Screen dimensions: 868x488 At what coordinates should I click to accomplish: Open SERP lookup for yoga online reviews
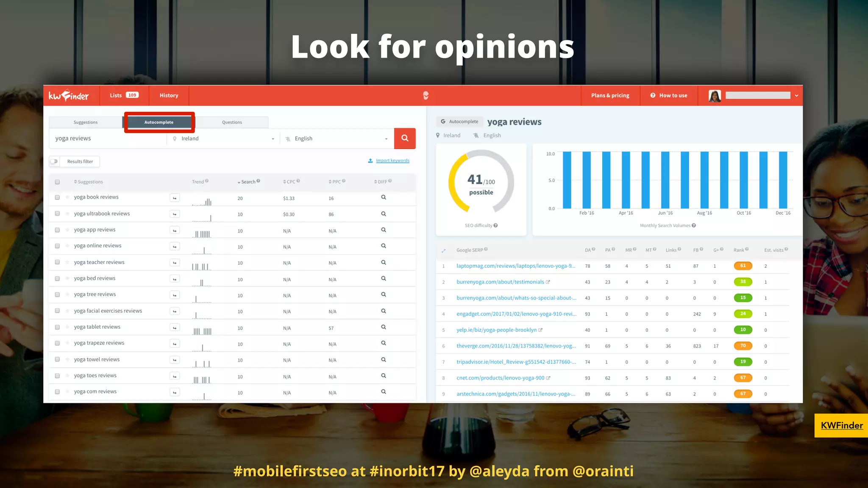click(384, 246)
